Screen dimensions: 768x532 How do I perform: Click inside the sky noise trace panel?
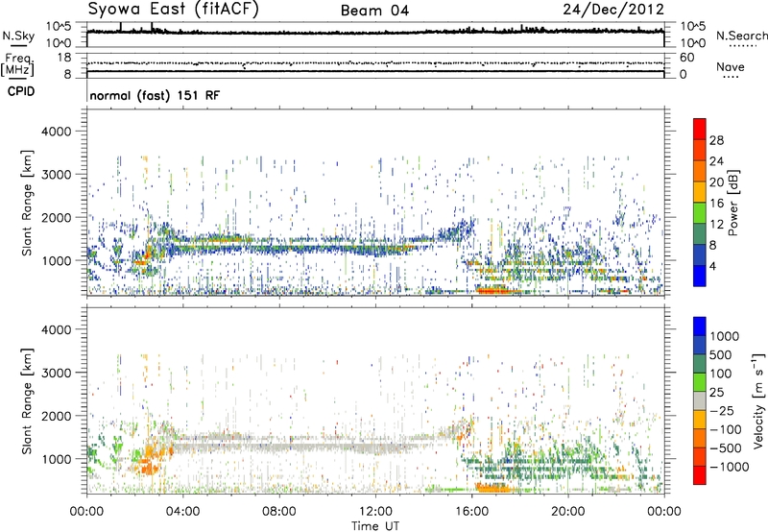point(375,35)
